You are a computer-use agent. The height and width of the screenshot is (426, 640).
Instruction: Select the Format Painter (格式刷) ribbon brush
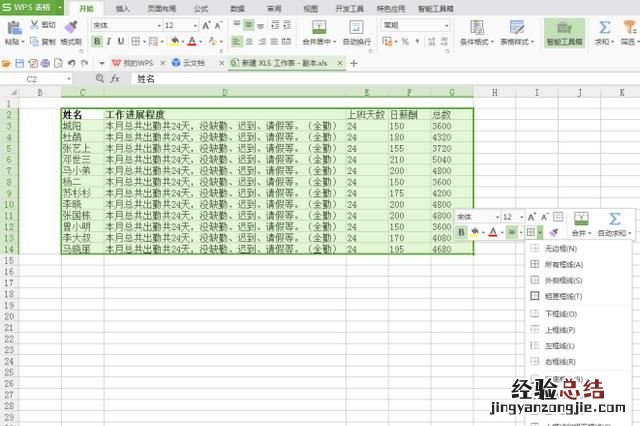click(x=71, y=27)
